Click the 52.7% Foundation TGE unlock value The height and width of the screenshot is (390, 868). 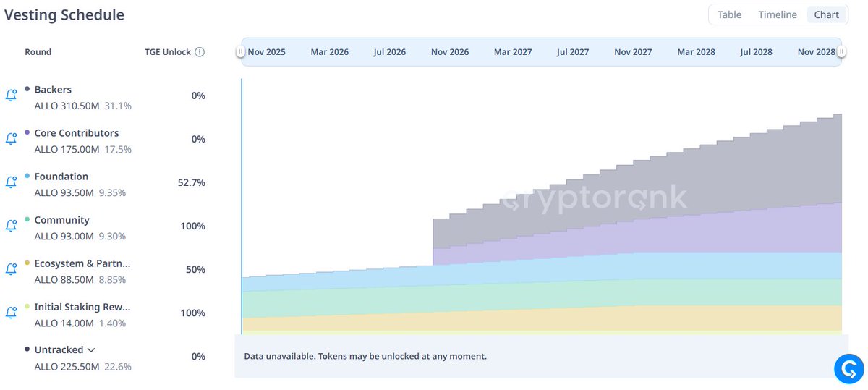click(x=191, y=182)
